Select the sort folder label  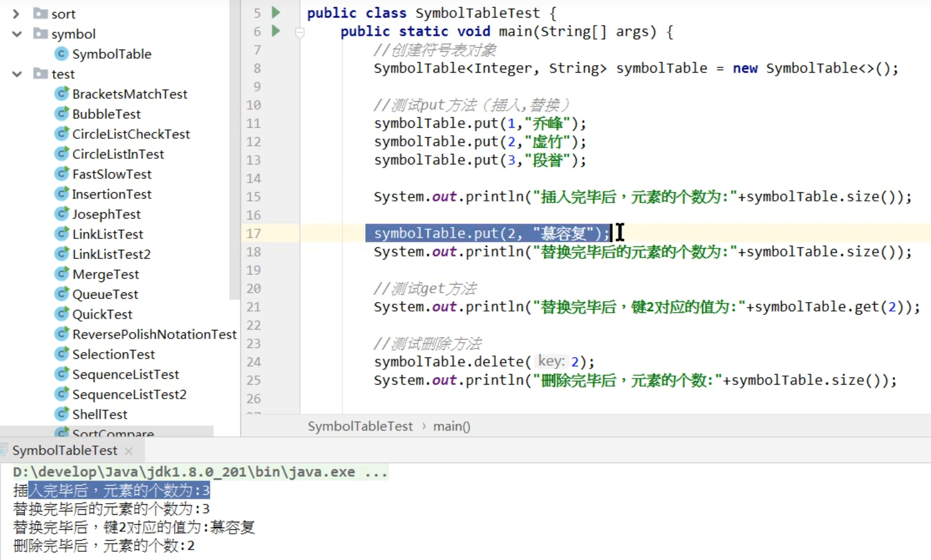pos(63,14)
